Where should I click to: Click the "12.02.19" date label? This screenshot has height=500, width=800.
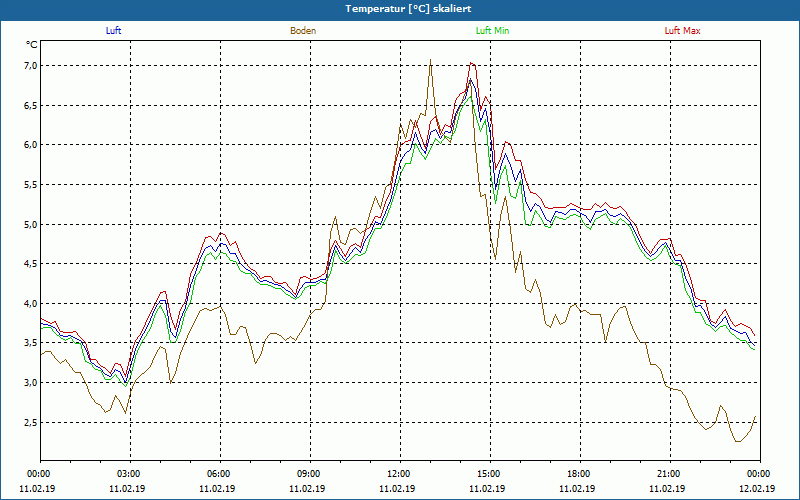[x=757, y=489]
